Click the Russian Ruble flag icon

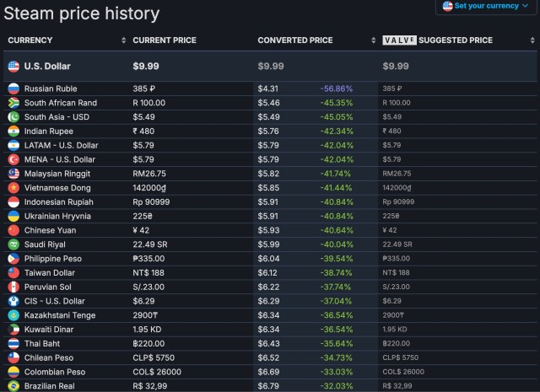coord(13,89)
